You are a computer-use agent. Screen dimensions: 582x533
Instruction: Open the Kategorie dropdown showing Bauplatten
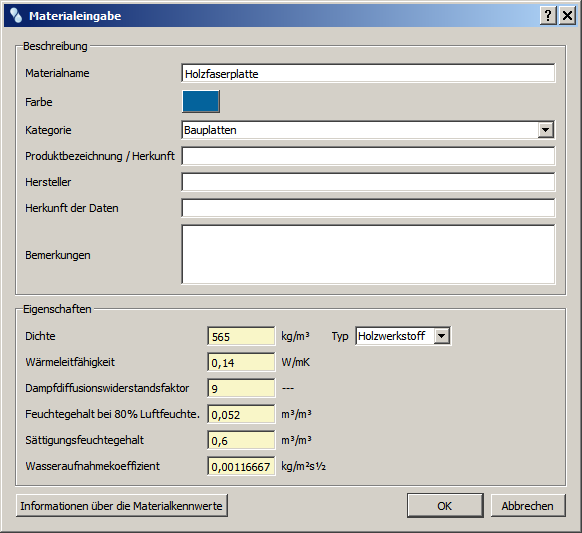click(368, 130)
